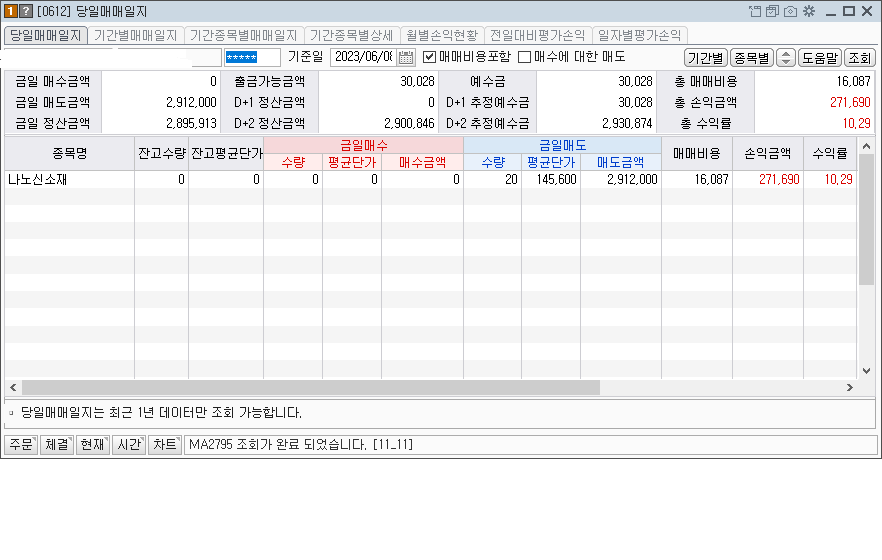Click the horizontal scrollbar thumb
This screenshot has width=882, height=560.
(310, 387)
